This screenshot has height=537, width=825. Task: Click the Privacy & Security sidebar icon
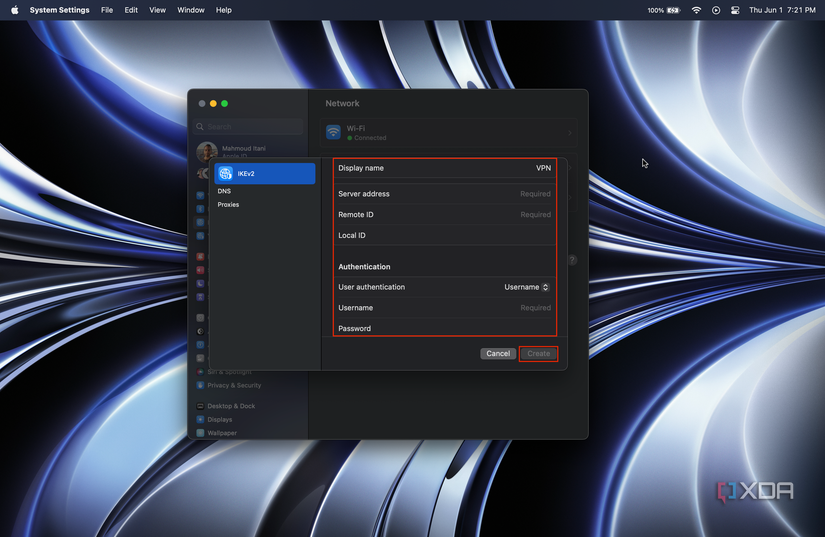coord(200,385)
